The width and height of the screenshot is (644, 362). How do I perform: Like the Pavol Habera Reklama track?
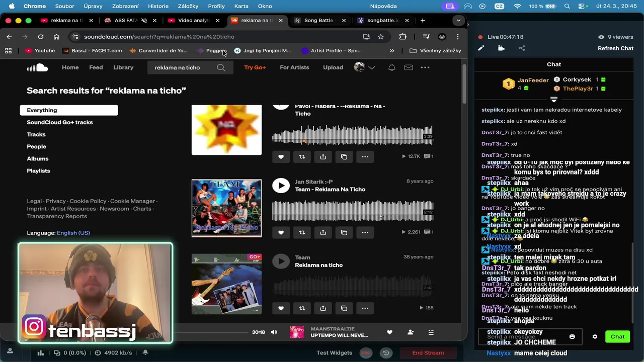[x=281, y=156]
